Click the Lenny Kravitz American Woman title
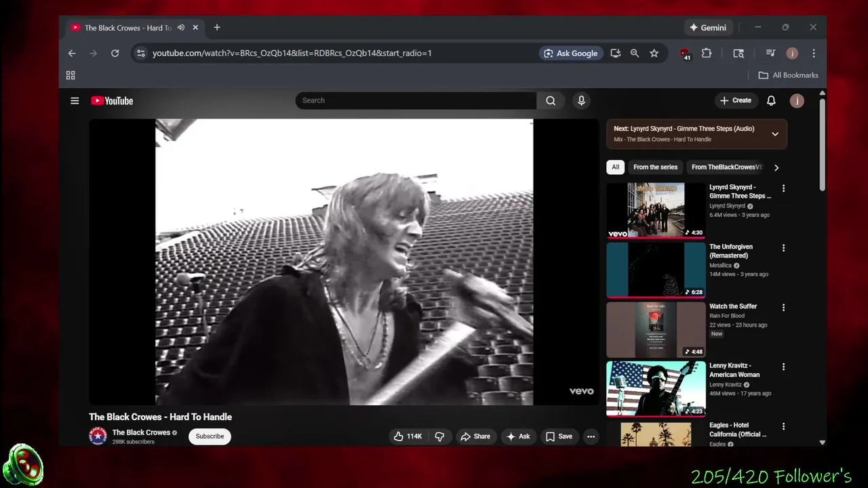The height and width of the screenshot is (488, 868). 734,370
